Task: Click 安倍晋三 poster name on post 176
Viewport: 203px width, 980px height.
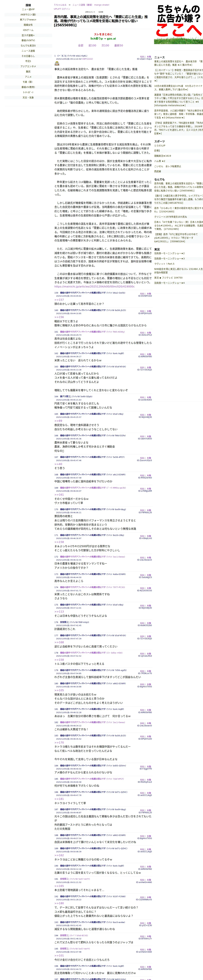Action: pos(64,622)
